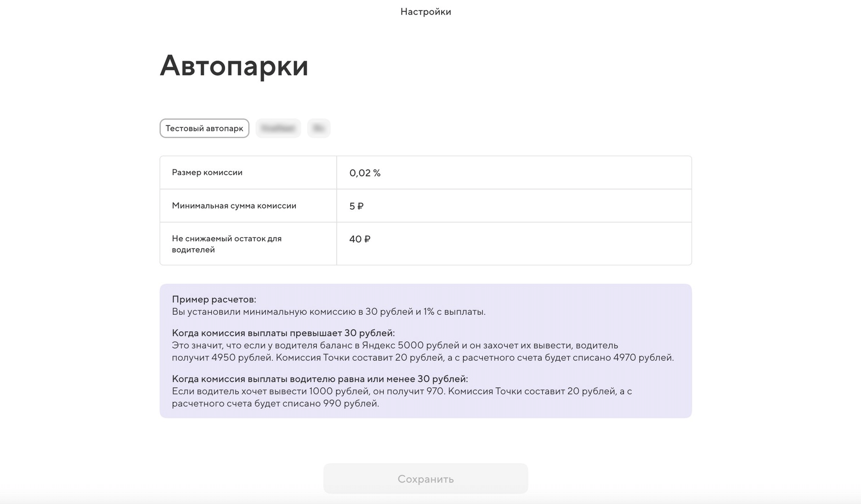Focus the 5 ₽ minimum commission field

(x=513, y=206)
